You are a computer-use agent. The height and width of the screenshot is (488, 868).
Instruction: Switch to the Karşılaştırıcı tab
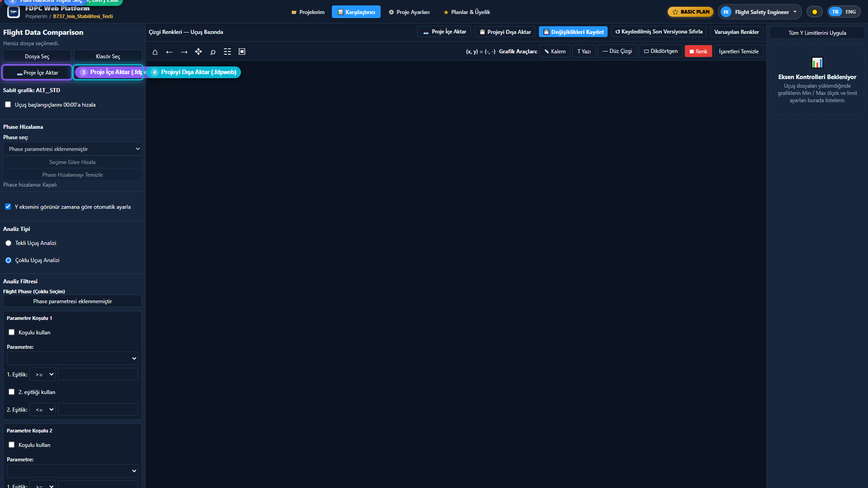[x=356, y=12]
